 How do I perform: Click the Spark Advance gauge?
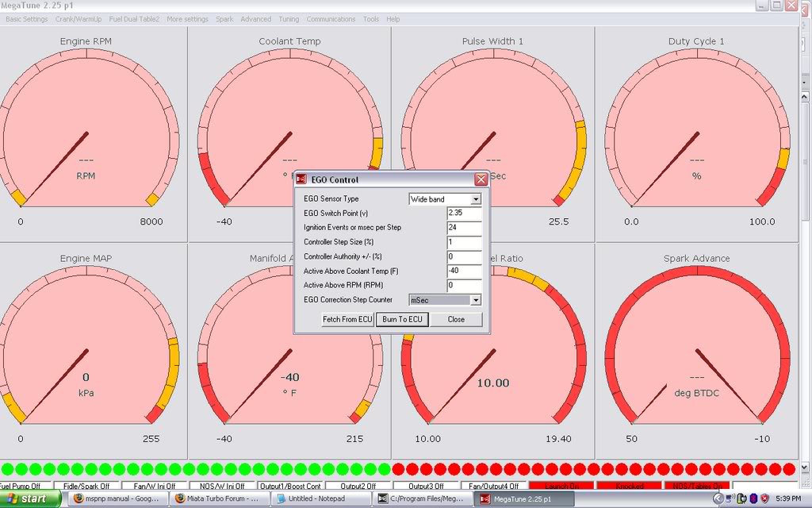coord(696,349)
